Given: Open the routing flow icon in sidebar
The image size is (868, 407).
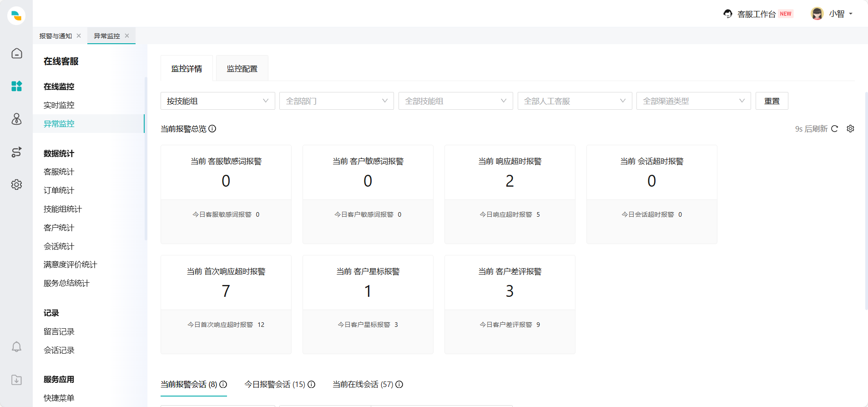Looking at the screenshot, I should [16, 152].
